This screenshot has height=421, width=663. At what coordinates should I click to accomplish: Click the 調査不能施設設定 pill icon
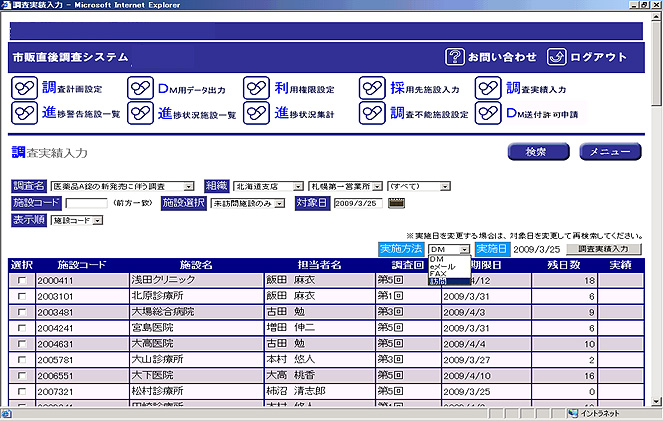tap(372, 114)
